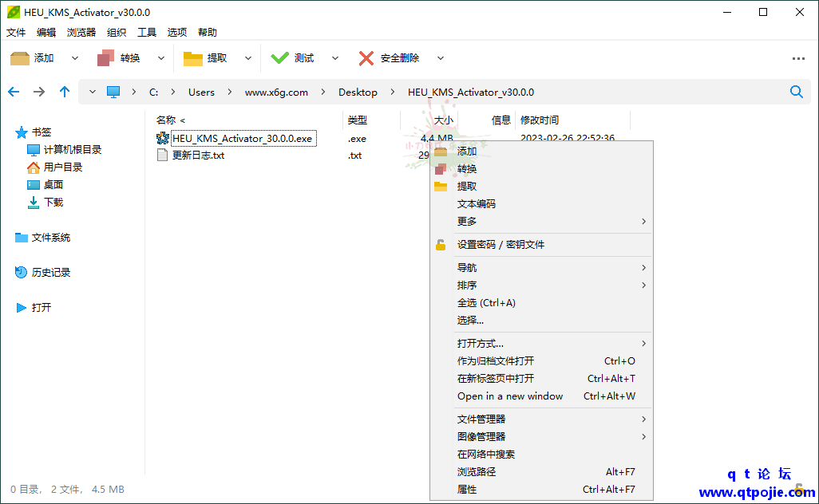Click the Users breadcrumb segment
This screenshot has width=819, height=504.
(x=201, y=93)
